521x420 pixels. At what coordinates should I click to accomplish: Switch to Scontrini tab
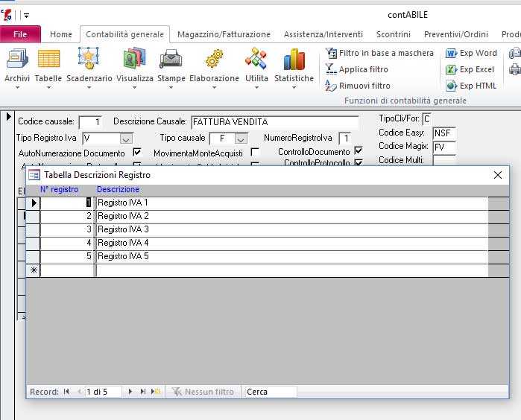point(394,34)
